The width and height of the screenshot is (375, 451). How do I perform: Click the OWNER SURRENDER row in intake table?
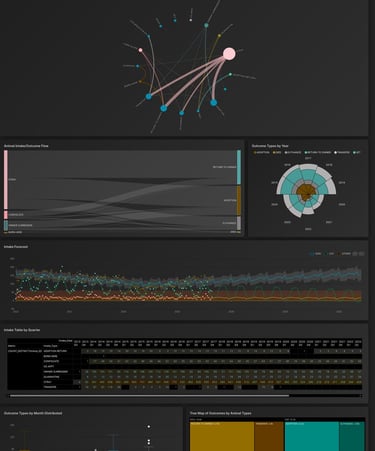(185, 372)
